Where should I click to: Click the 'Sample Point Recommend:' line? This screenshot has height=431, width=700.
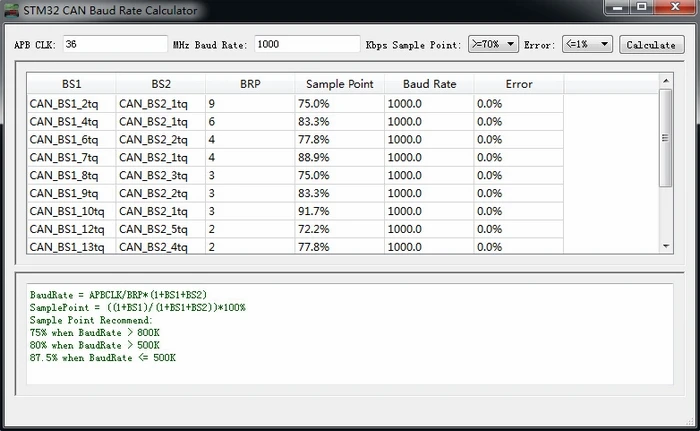point(91,320)
